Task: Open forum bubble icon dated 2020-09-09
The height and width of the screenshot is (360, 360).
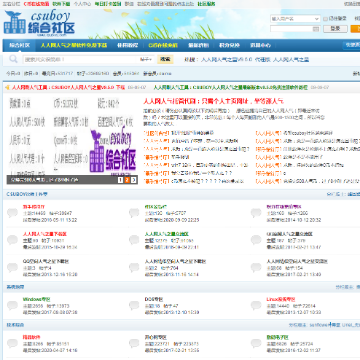Action: point(134,213)
